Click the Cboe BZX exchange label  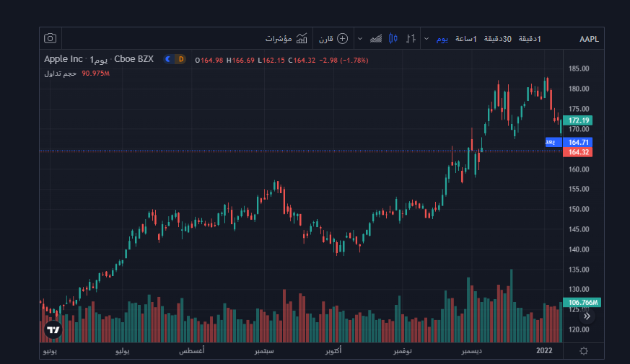[134, 59]
